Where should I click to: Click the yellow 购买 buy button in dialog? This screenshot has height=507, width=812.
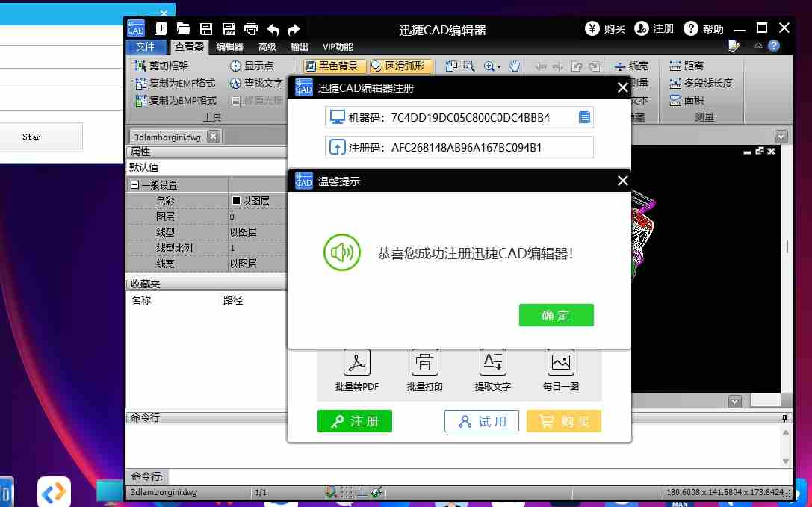[x=564, y=421]
